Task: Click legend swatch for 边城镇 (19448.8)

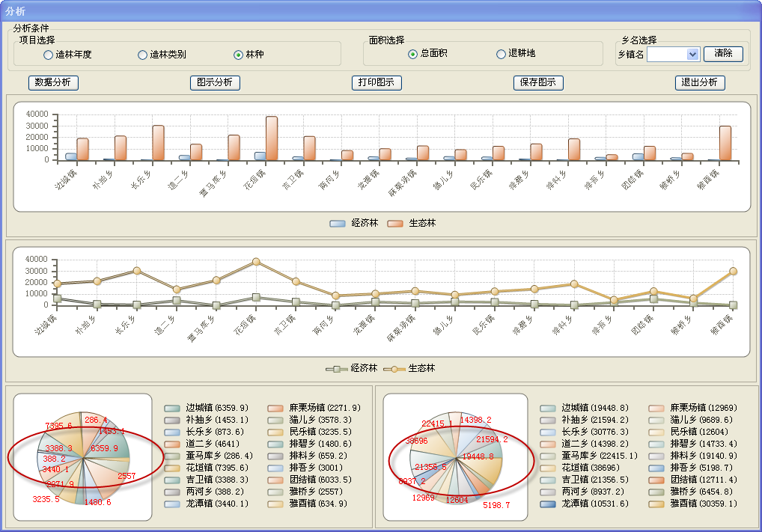Action: (x=548, y=409)
